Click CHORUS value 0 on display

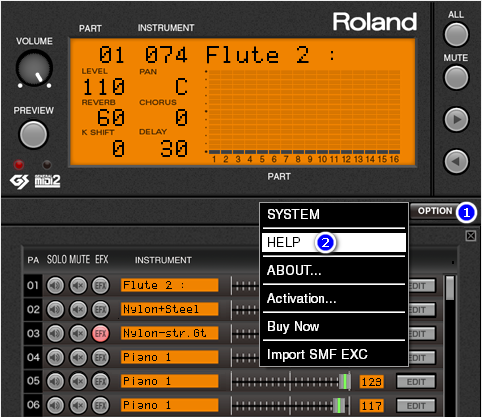pos(181,118)
